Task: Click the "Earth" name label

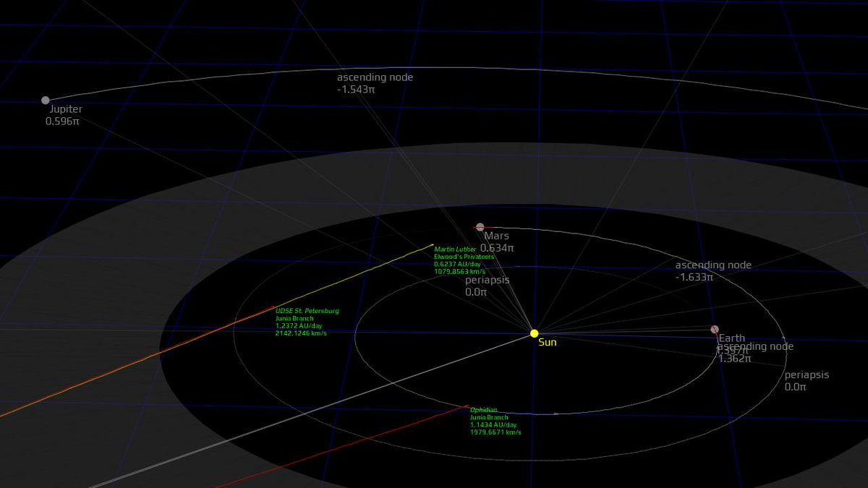Action: [x=732, y=338]
